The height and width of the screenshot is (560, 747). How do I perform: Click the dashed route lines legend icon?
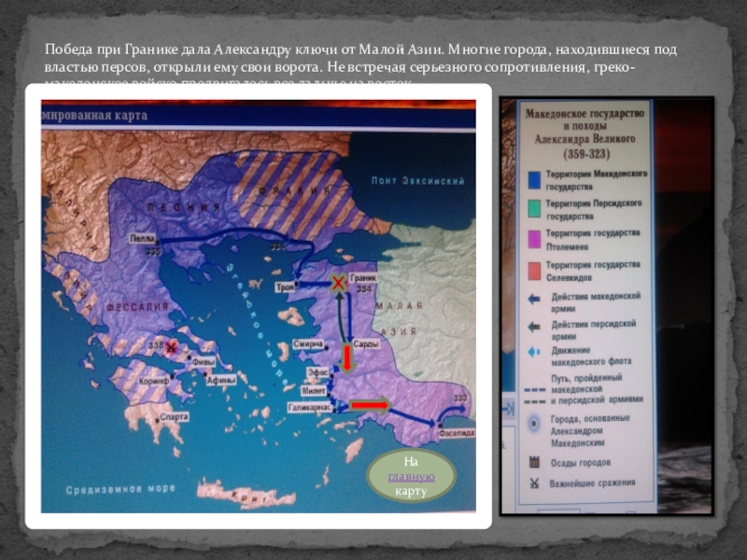(534, 396)
